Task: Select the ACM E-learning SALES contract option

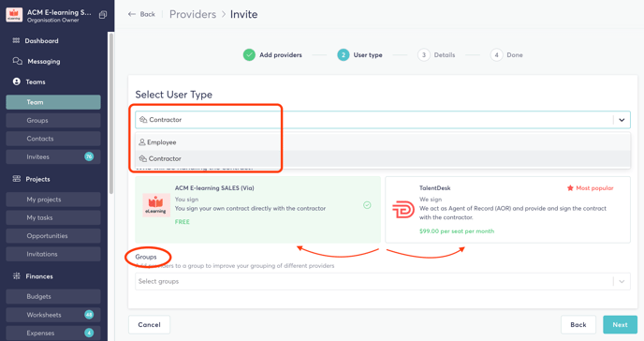Action: pos(257,210)
